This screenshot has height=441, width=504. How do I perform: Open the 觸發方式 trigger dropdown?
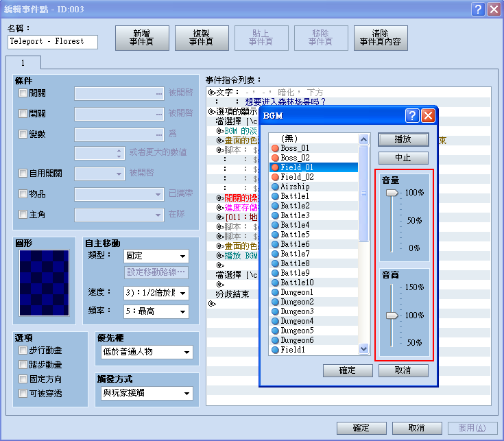[x=147, y=393]
